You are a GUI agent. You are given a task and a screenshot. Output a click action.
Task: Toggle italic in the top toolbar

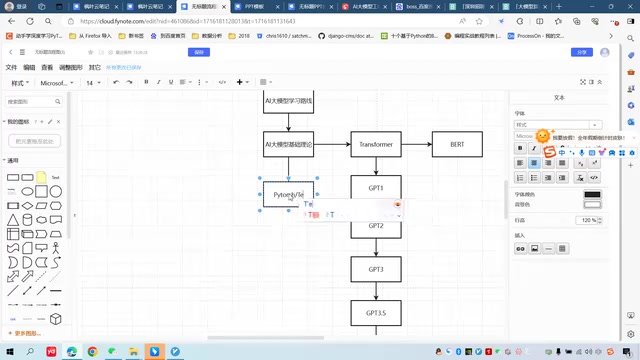coord(158,82)
